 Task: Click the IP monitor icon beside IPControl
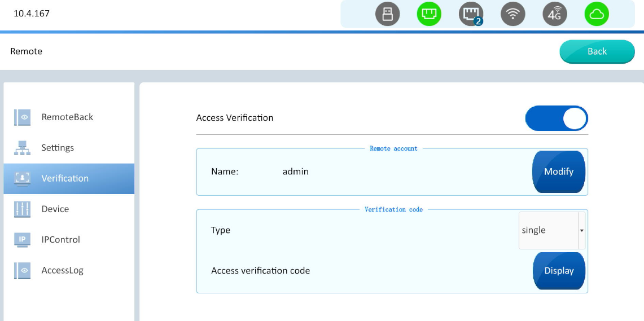(x=22, y=240)
